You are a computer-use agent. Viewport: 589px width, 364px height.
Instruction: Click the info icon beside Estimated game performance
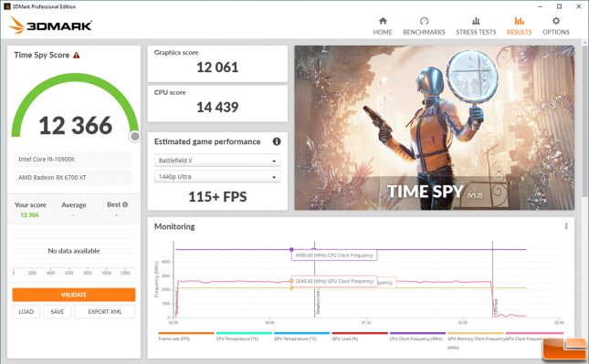tap(277, 141)
